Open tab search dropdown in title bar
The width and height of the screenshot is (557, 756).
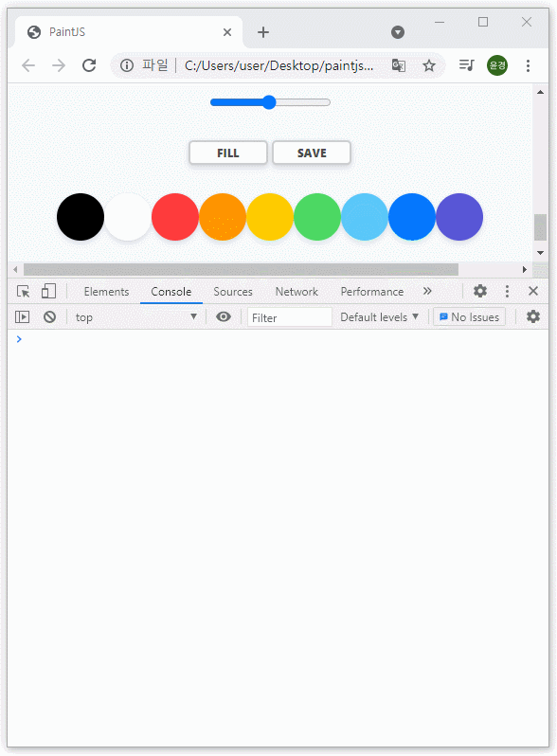(397, 32)
